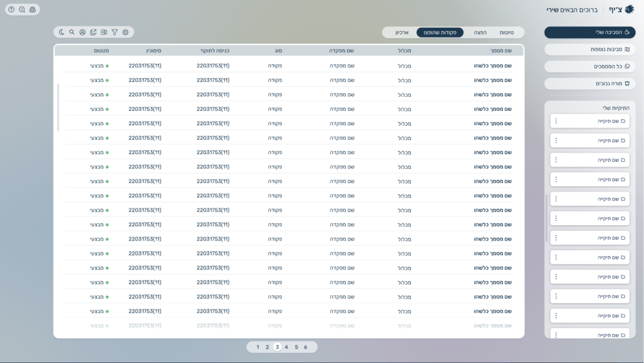Open כל המסמכים in the sidebar
Screen dimensions: 644x363
coord(590,66)
